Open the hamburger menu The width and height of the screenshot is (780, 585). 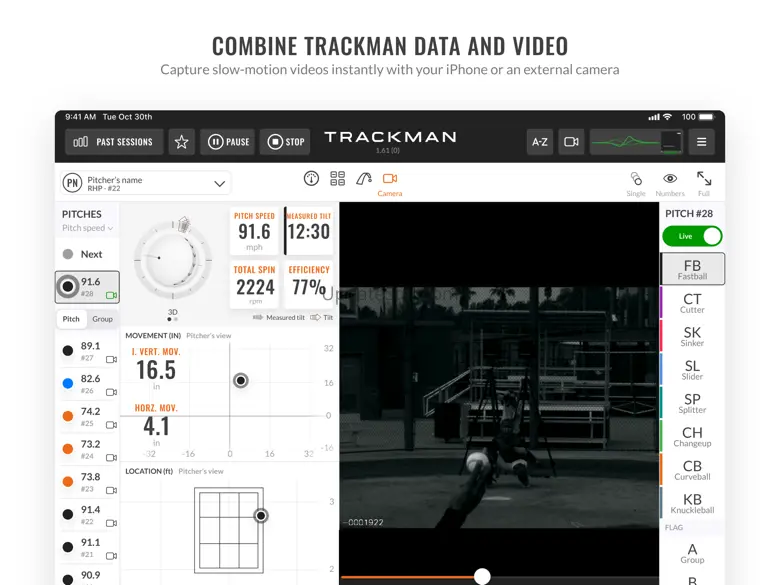pos(701,142)
